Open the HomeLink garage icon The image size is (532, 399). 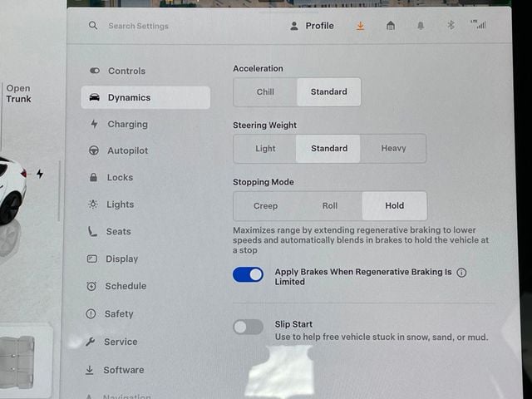[391, 26]
